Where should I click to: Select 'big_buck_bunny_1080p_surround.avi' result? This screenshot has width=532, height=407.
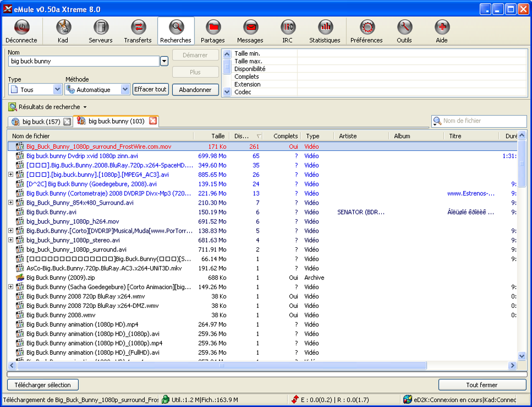pyautogui.click(x=262, y=249)
